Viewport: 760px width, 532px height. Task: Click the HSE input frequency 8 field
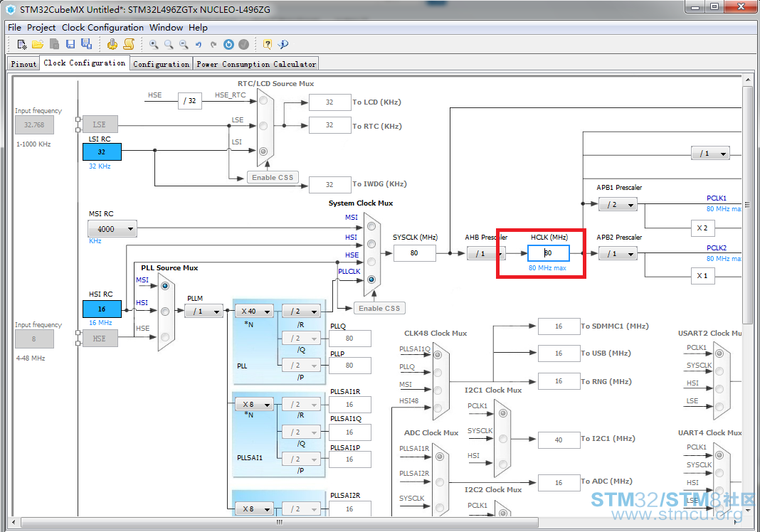coord(34,339)
